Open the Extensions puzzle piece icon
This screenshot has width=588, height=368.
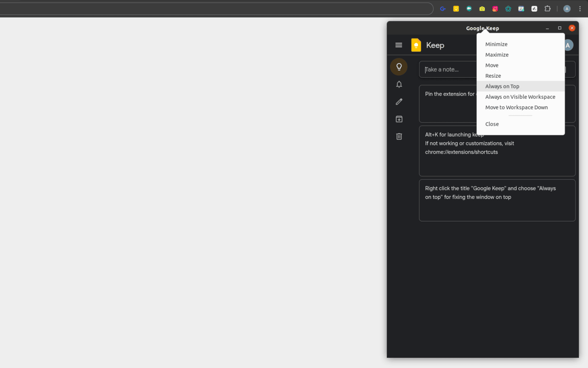coord(548,9)
